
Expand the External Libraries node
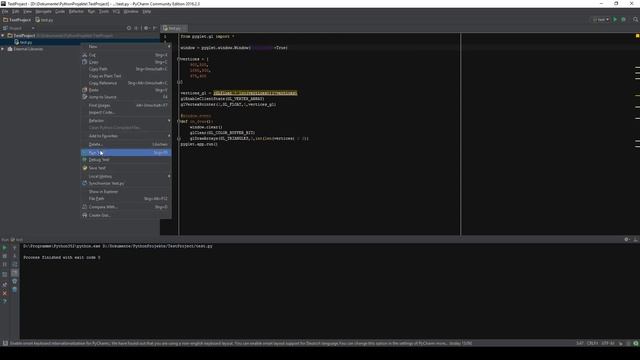3,49
